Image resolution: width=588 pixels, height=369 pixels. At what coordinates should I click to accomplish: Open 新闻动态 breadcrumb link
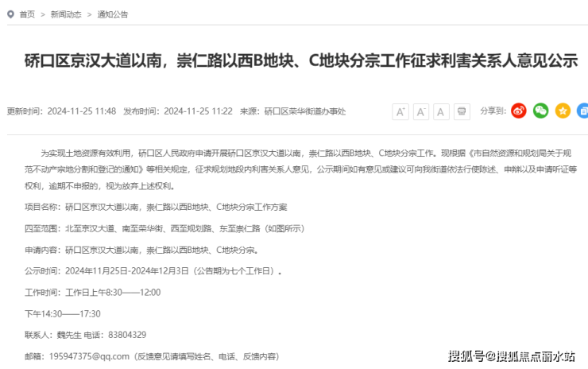(66, 14)
